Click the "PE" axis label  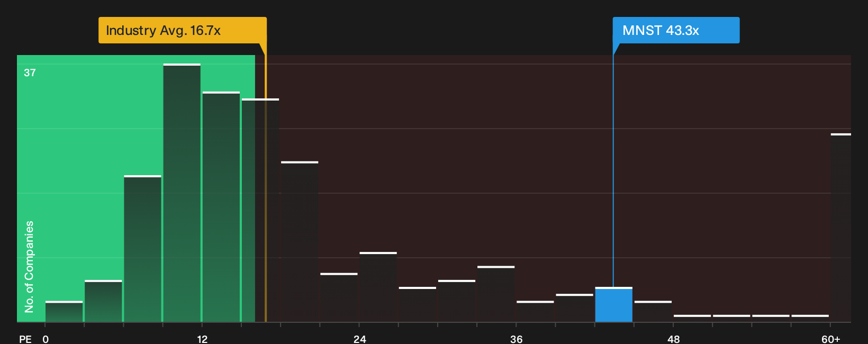25,339
